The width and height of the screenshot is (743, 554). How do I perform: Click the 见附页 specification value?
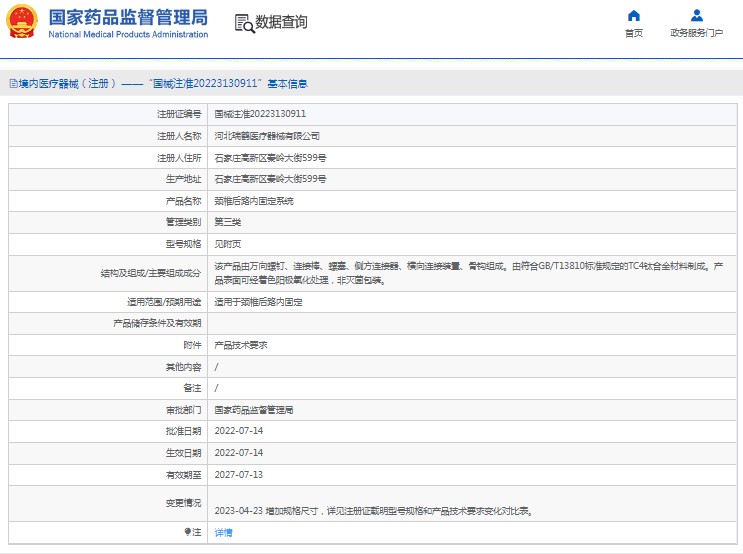pyautogui.click(x=227, y=244)
